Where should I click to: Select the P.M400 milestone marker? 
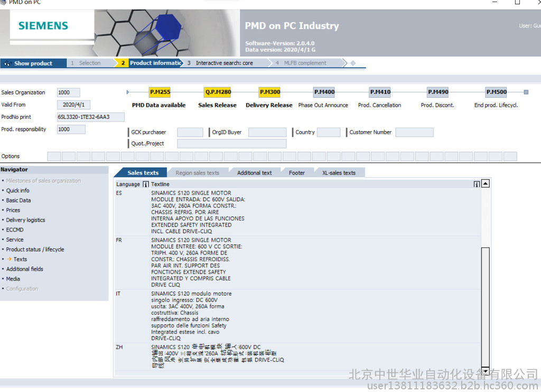click(x=324, y=92)
